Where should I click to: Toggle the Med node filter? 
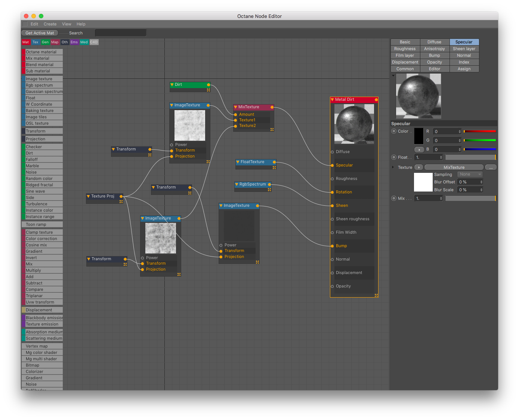[x=84, y=42]
